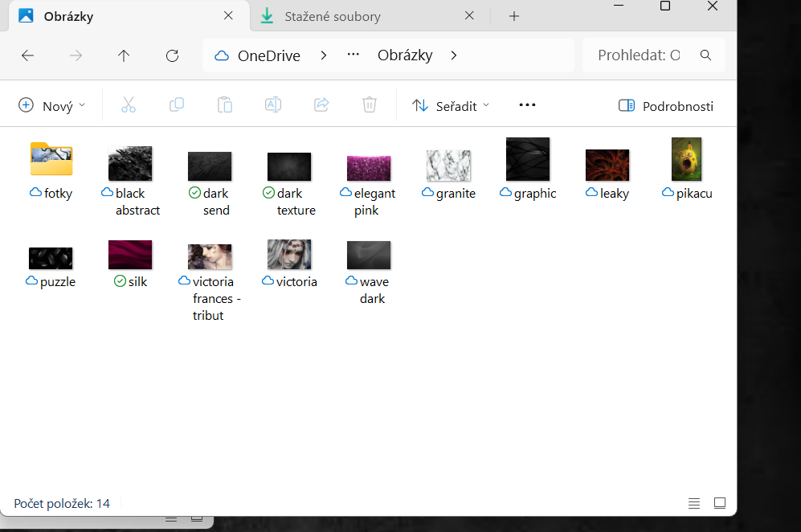This screenshot has height=532, width=801.
Task: Navigate up one folder level
Action: tap(124, 55)
